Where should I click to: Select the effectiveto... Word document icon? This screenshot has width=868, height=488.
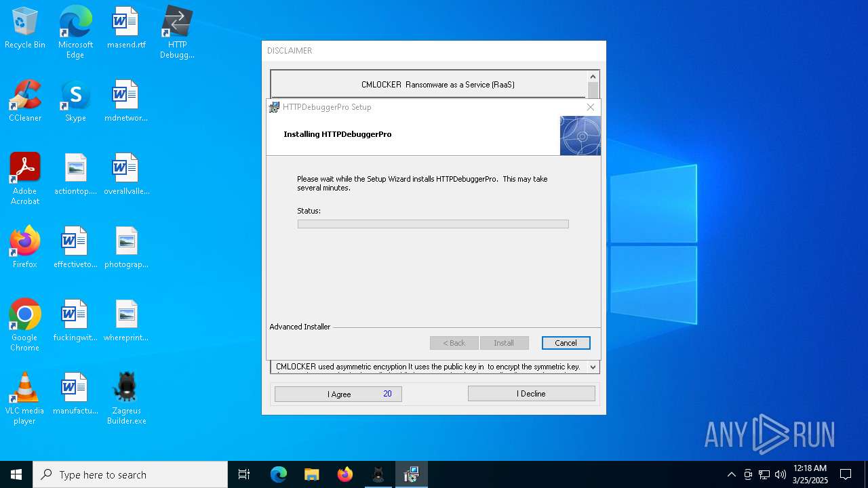click(x=75, y=248)
